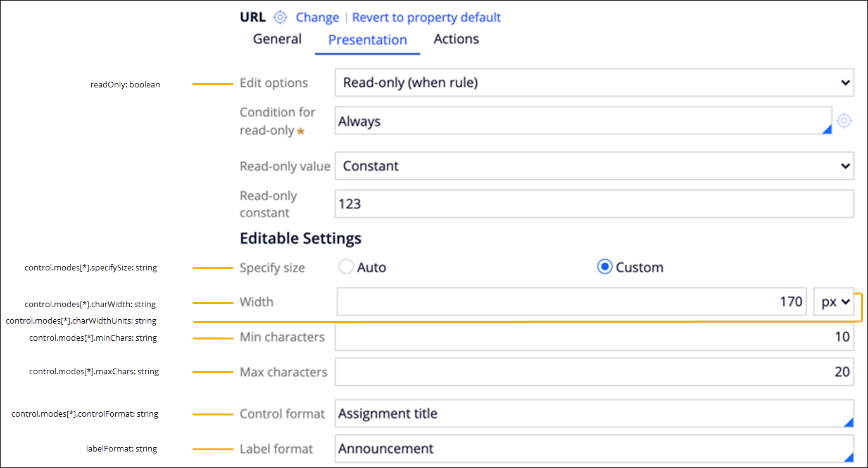868x468 pixels.
Task: Select the Custom size radio button
Action: coord(605,267)
